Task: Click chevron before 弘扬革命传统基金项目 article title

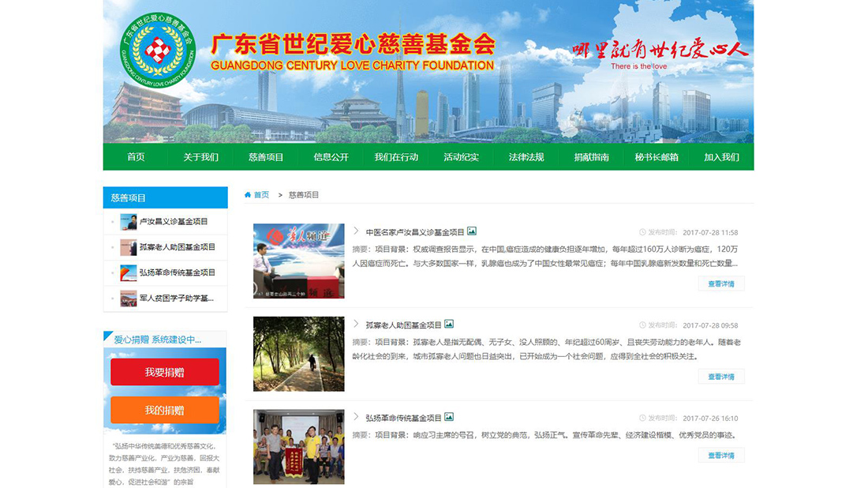Action: pos(356,417)
